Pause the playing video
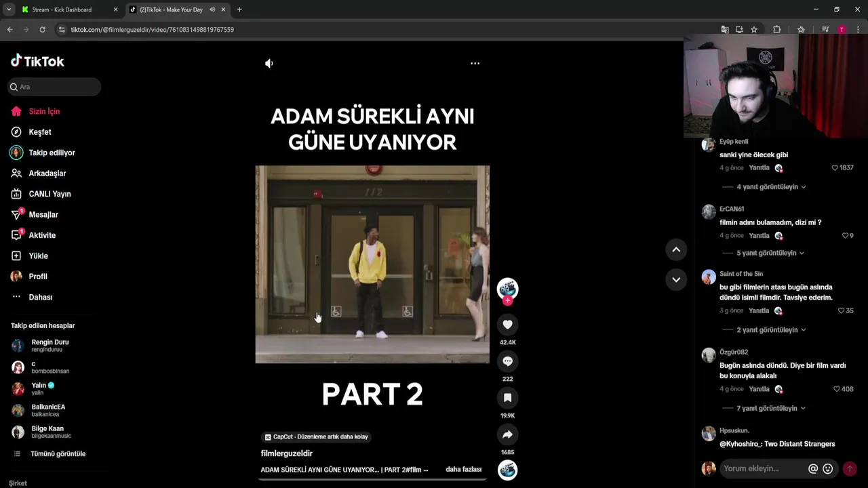Screen dimensions: 868x488 [372, 264]
